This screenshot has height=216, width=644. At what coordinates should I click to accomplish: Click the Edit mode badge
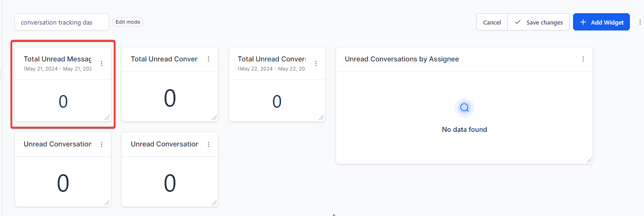[128, 22]
